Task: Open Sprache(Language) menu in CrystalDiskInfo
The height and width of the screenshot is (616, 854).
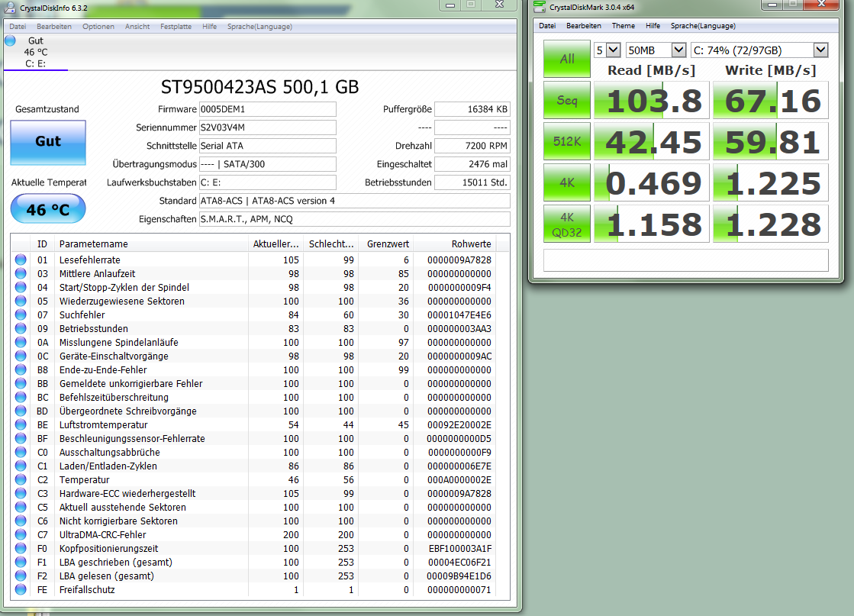Action: point(259,26)
